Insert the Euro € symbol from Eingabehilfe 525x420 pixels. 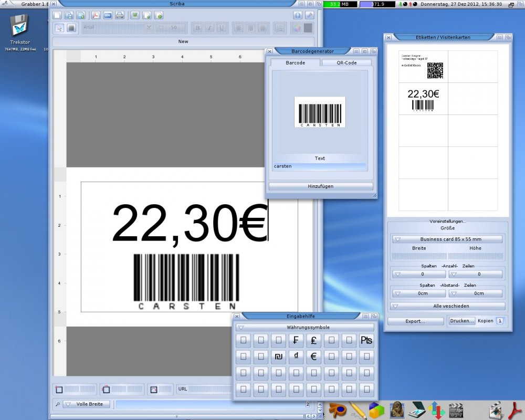(x=314, y=356)
